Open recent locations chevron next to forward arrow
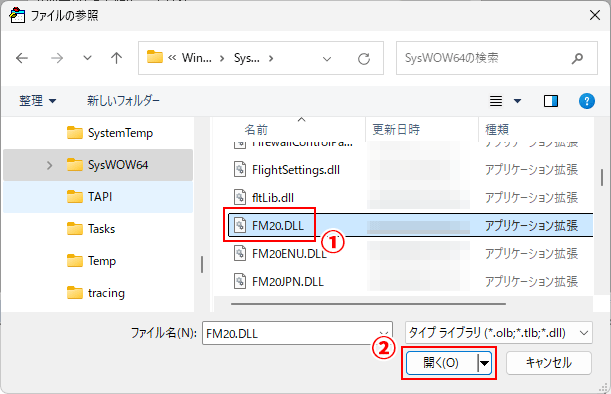This screenshot has height=394, width=611. [87, 58]
